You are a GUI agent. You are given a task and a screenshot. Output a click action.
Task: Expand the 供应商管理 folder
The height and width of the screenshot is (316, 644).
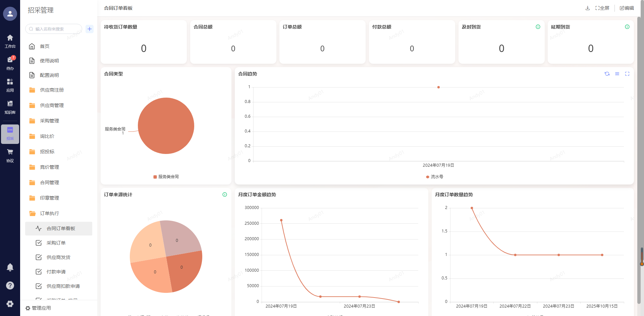[52, 105]
